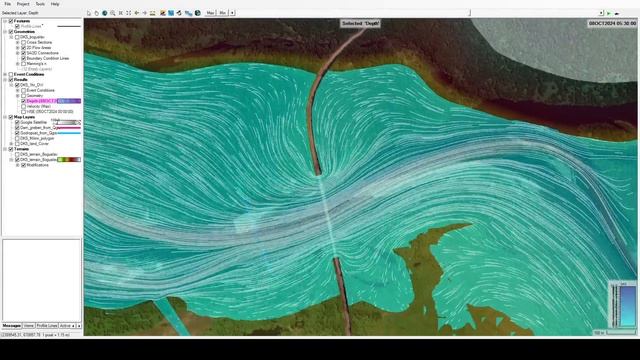Toggle the Features group checkbox
640x360 pixels.
tap(11, 21)
